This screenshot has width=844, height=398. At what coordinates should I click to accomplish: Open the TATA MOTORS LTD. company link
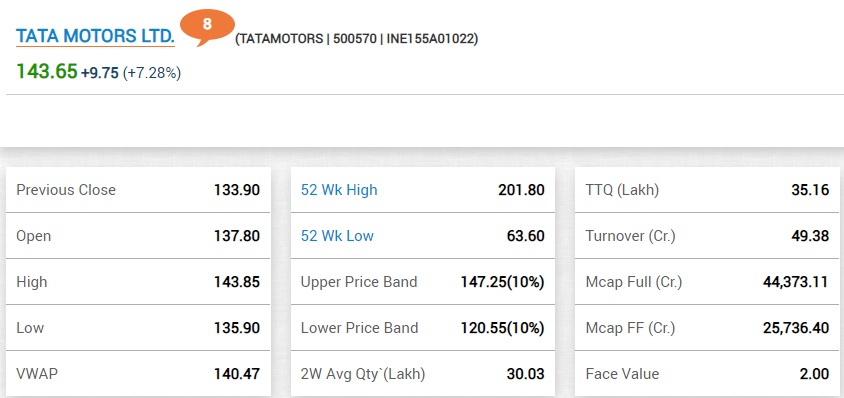(95, 36)
